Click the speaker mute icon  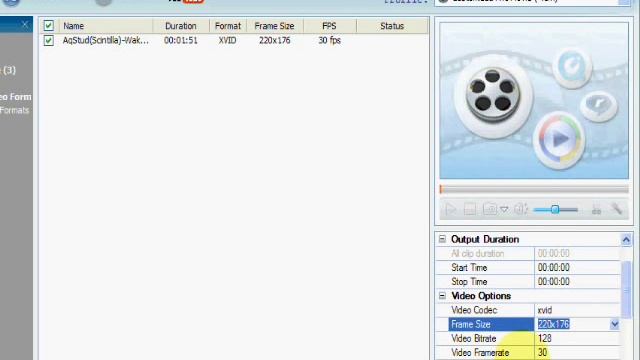521,209
